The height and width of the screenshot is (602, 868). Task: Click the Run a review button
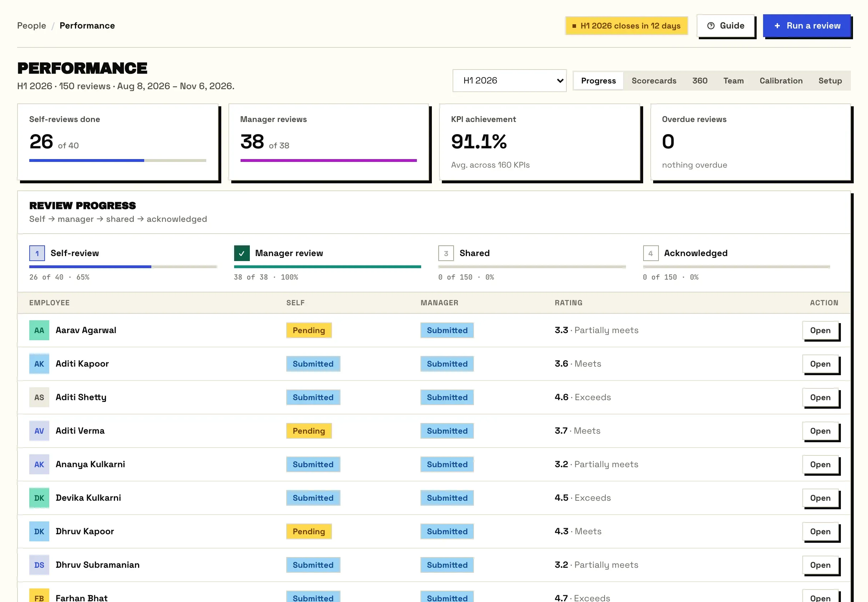coord(807,26)
